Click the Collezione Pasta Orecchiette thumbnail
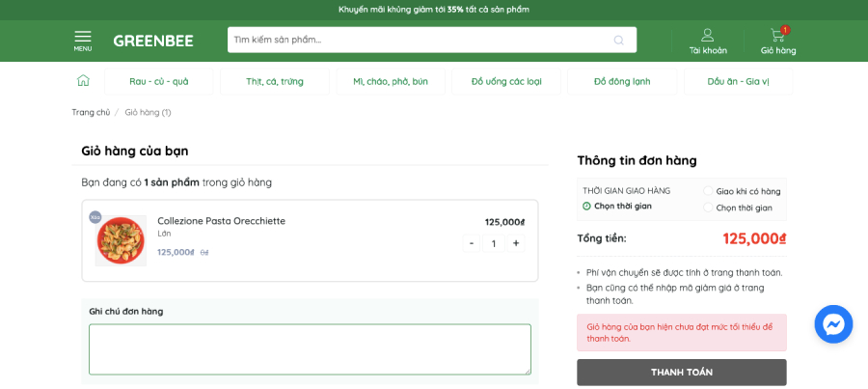This screenshot has width=868, height=389. tap(121, 241)
